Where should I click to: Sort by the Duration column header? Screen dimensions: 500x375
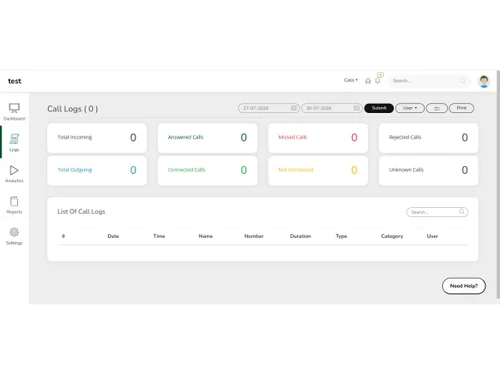[300, 236]
